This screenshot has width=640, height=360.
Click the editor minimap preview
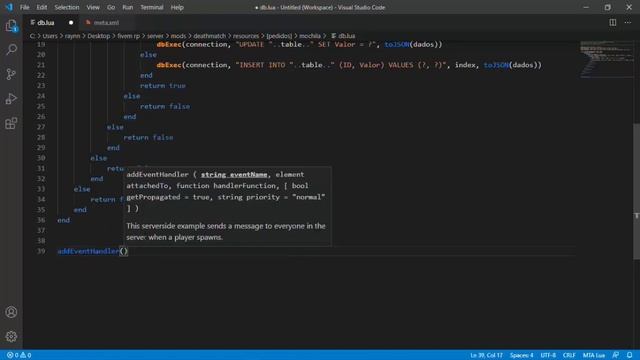coord(606,59)
